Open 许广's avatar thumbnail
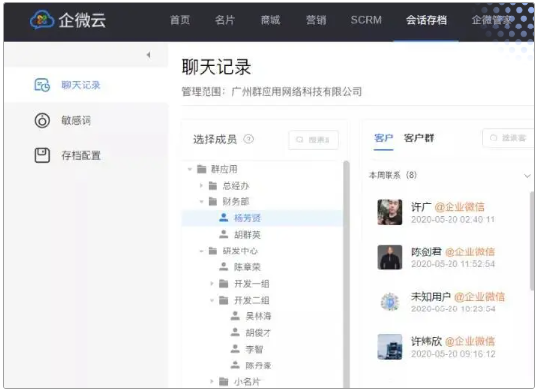The height and width of the screenshot is (392, 539). (389, 212)
